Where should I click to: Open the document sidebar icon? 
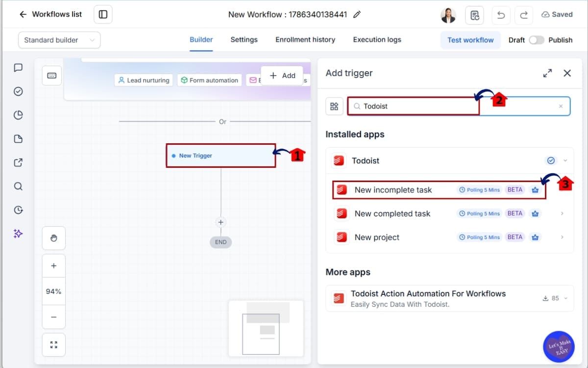click(x=18, y=139)
